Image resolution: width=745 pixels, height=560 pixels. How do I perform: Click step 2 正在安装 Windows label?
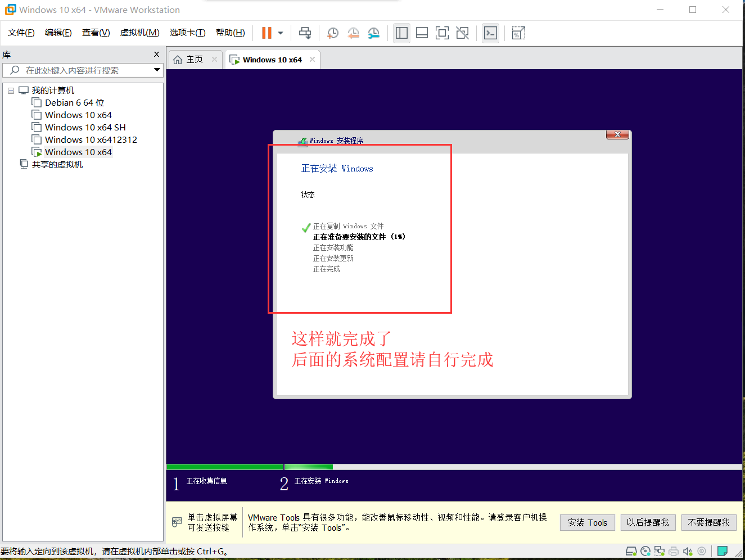pyautogui.click(x=322, y=481)
